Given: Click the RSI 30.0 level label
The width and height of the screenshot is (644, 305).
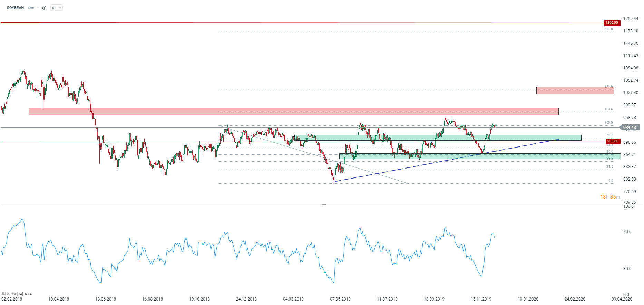Looking at the screenshot, I should point(627,269).
